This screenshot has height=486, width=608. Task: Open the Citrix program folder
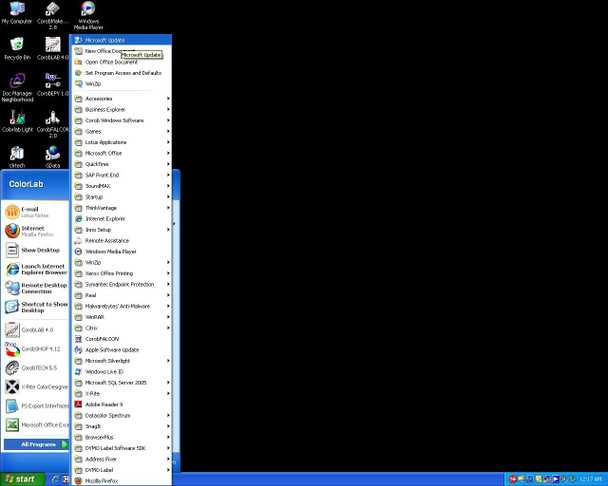tap(121, 328)
